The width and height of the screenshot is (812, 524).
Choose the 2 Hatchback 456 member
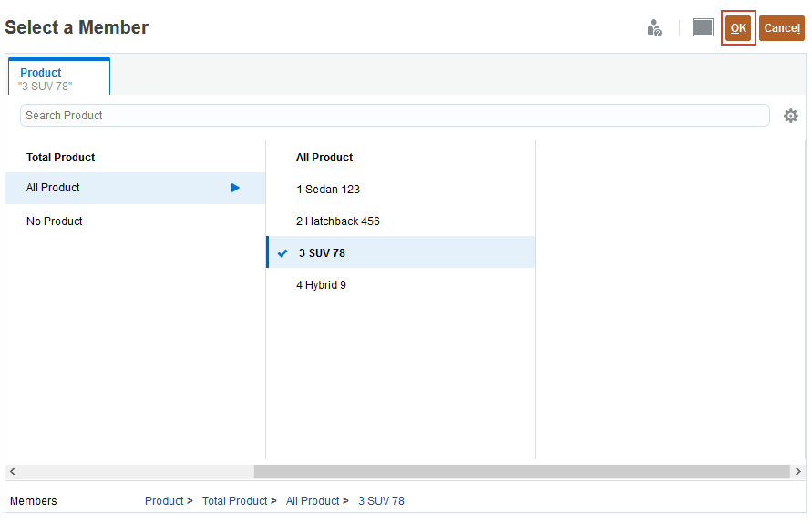pos(337,221)
